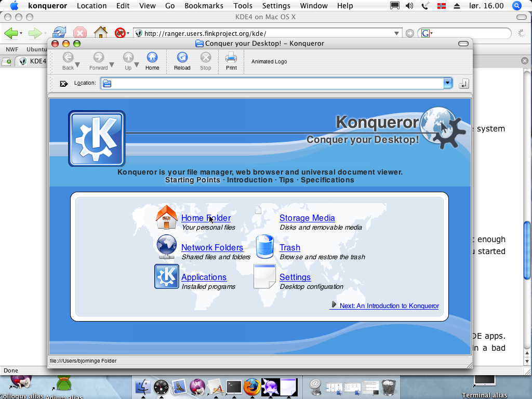Open the Applications link

point(204,277)
